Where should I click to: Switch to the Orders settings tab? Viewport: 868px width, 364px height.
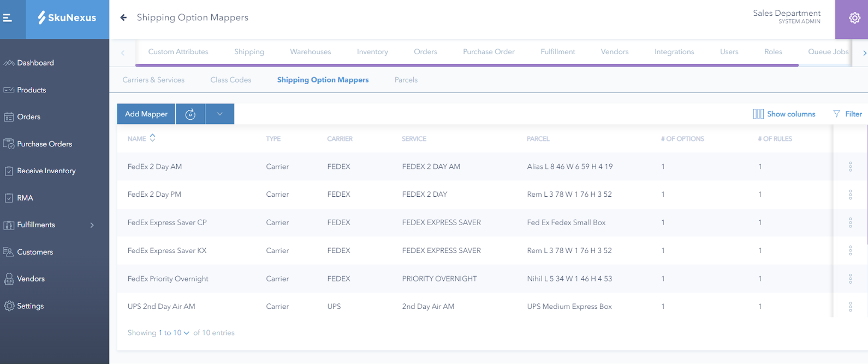(425, 52)
